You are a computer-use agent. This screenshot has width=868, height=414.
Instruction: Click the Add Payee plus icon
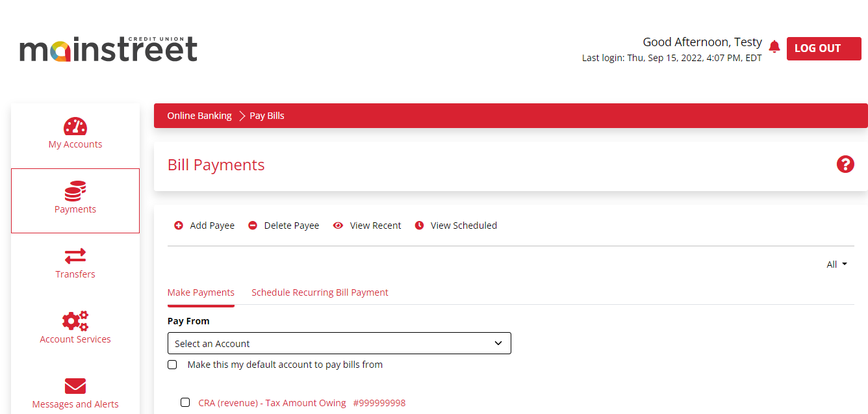pos(179,225)
